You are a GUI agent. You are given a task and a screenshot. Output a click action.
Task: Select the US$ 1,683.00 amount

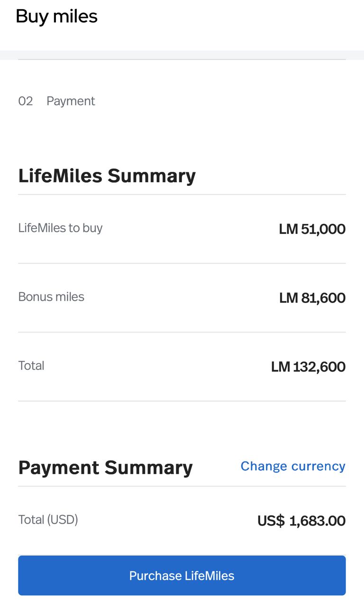(x=301, y=521)
